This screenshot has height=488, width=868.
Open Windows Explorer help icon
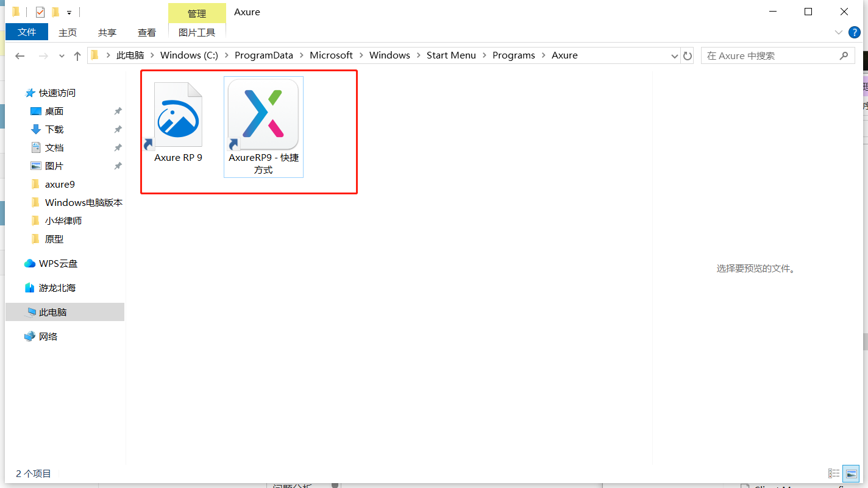(854, 32)
